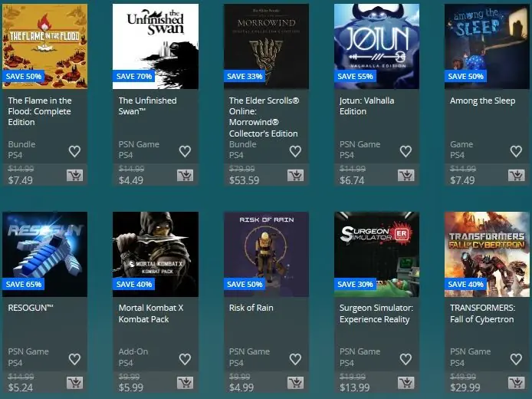532x399 pixels.
Task: Add Jotun: Valhalla Edition to cart
Action: (406, 176)
